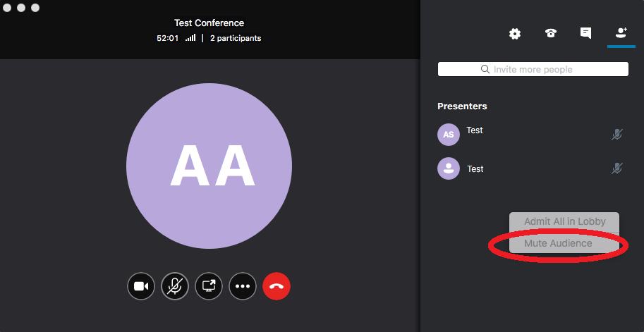
Task: Toggle mute icon beside the AS participant
Action: [x=617, y=134]
